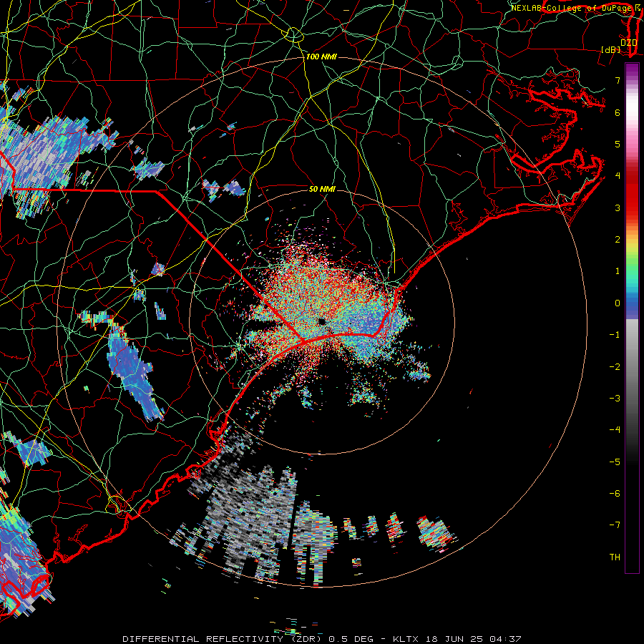Click the black radar site dot at center

pyautogui.click(x=321, y=321)
